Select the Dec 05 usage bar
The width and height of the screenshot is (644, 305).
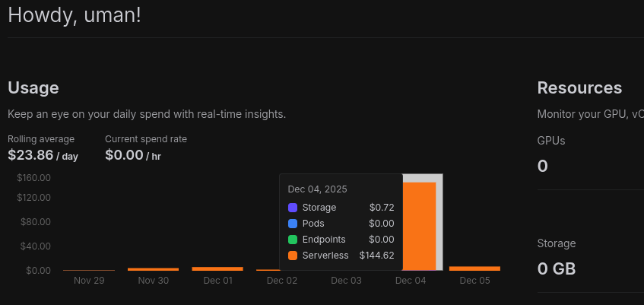pos(474,268)
